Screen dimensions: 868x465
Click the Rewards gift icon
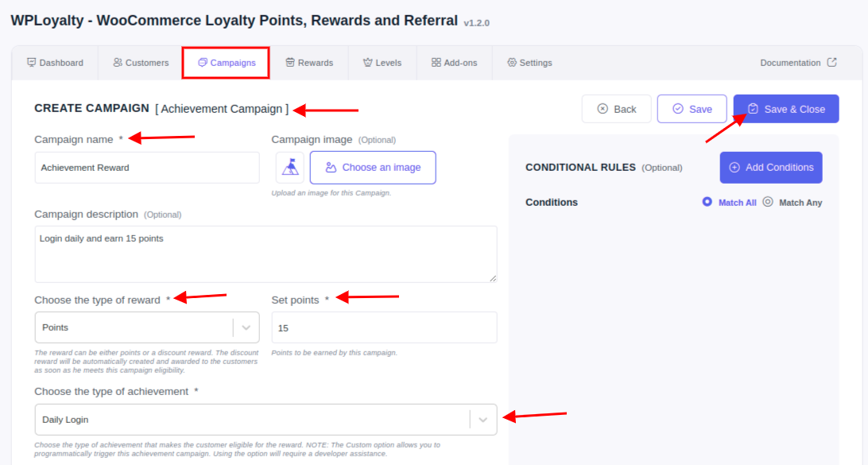tap(290, 63)
